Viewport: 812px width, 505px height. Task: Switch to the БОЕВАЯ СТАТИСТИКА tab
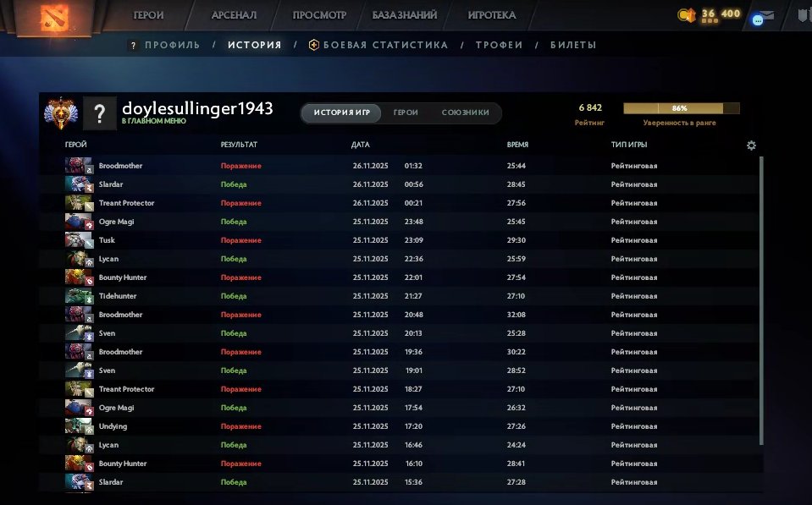[385, 46]
